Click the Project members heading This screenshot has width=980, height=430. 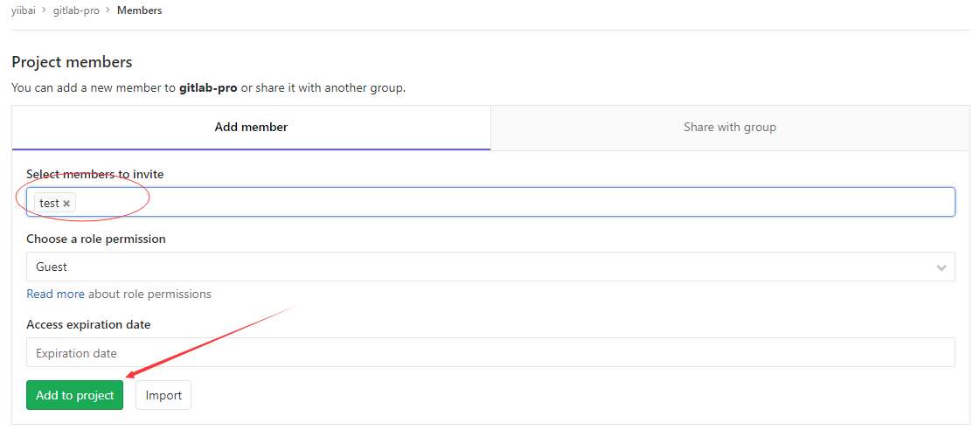(x=72, y=62)
